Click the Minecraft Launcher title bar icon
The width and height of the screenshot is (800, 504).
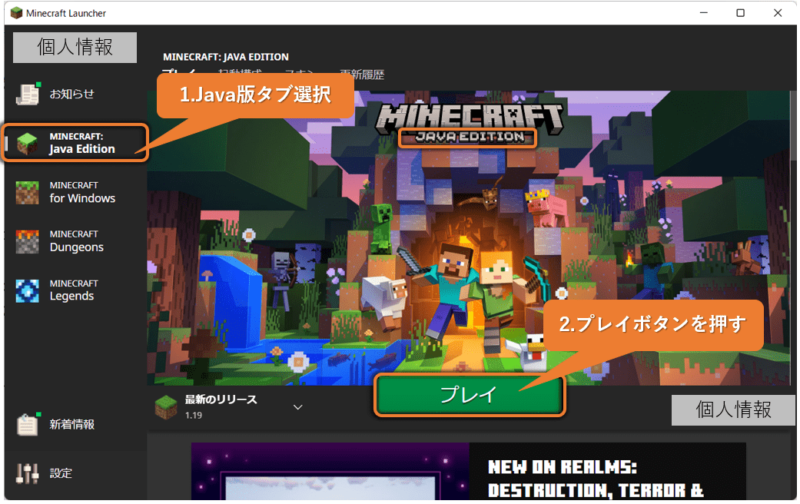coord(16,13)
